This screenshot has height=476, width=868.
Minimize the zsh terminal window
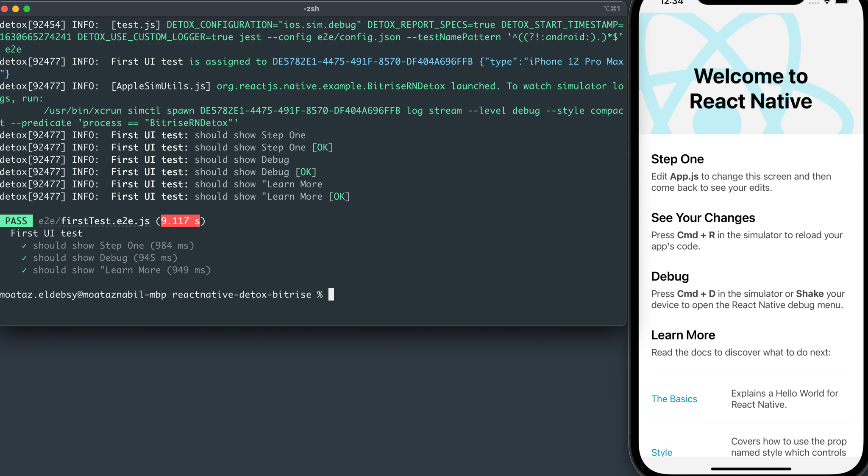coord(16,9)
